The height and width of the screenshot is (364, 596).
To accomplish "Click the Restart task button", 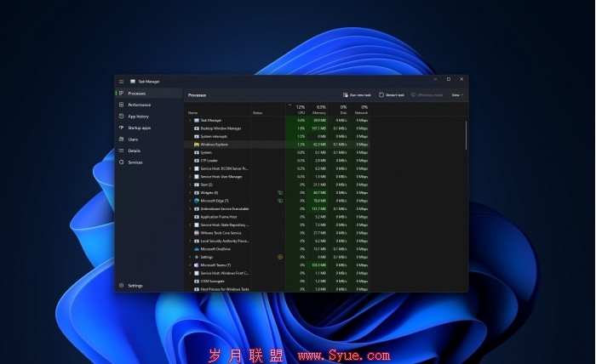I will (392, 95).
